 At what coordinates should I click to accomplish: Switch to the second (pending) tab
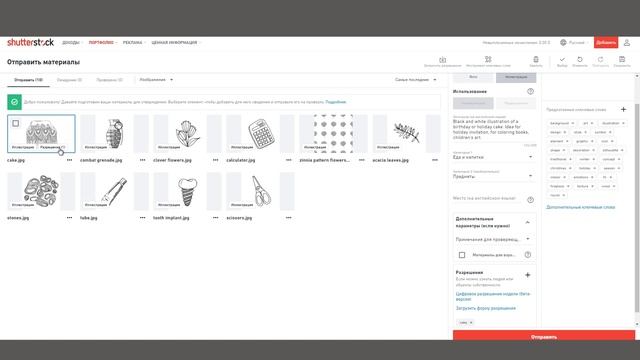pyautogui.click(x=69, y=80)
